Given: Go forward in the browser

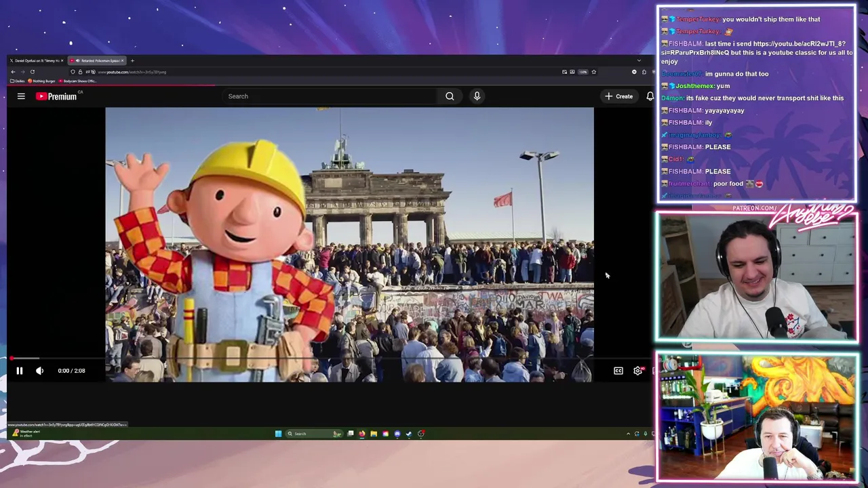Looking at the screenshot, I should tap(22, 72).
